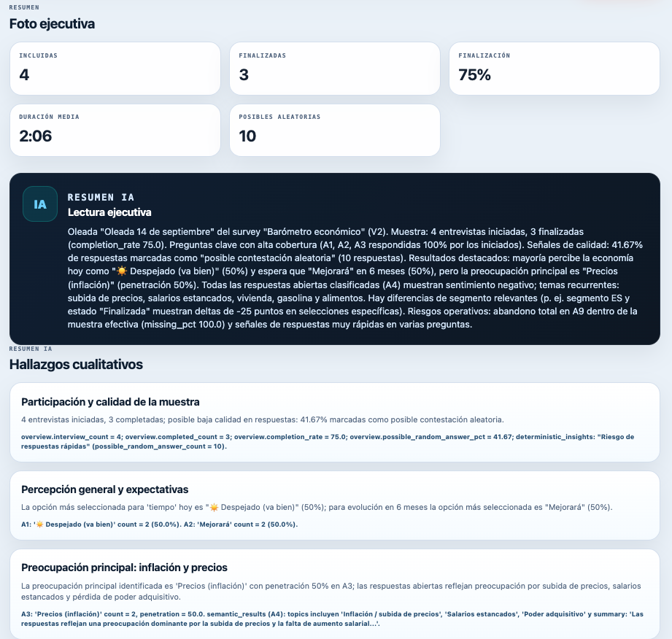Click the Lectura ejecutiva title
The height and width of the screenshot is (639, 672).
point(109,212)
